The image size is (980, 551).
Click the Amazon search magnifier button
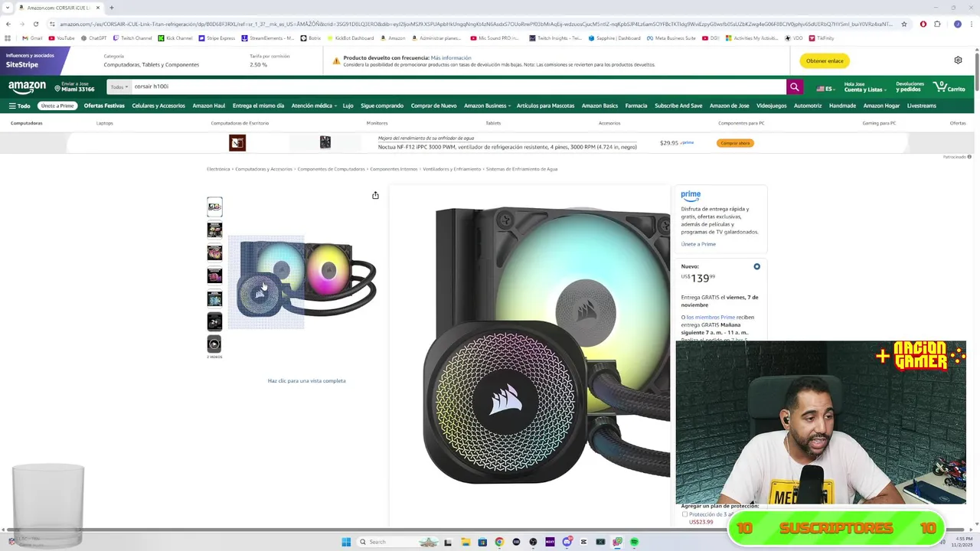tap(795, 87)
